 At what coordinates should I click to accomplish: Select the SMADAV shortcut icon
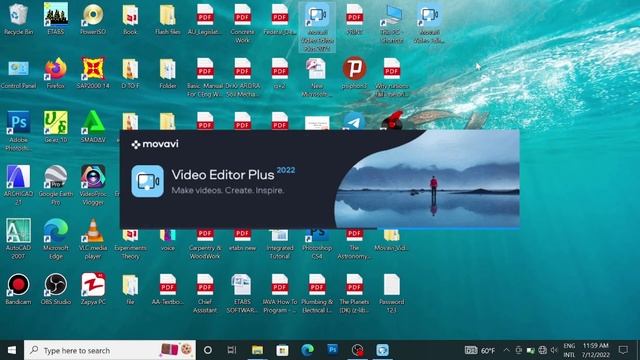coord(93,127)
